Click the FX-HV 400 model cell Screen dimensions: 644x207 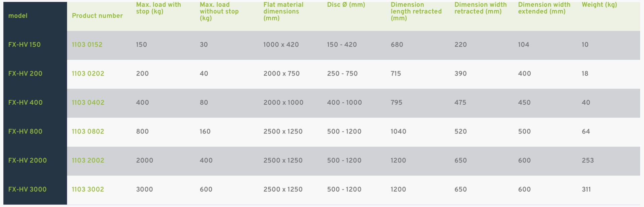[x=25, y=102]
